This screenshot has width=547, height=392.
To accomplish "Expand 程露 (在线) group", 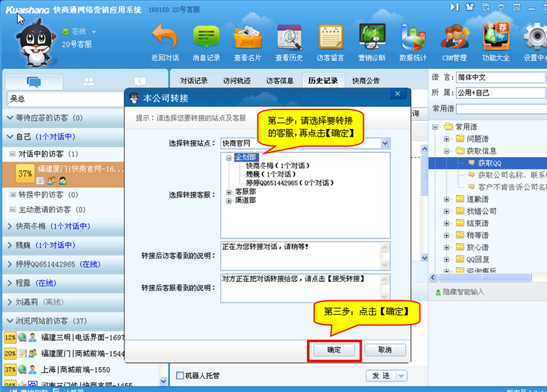I will coord(10,283).
